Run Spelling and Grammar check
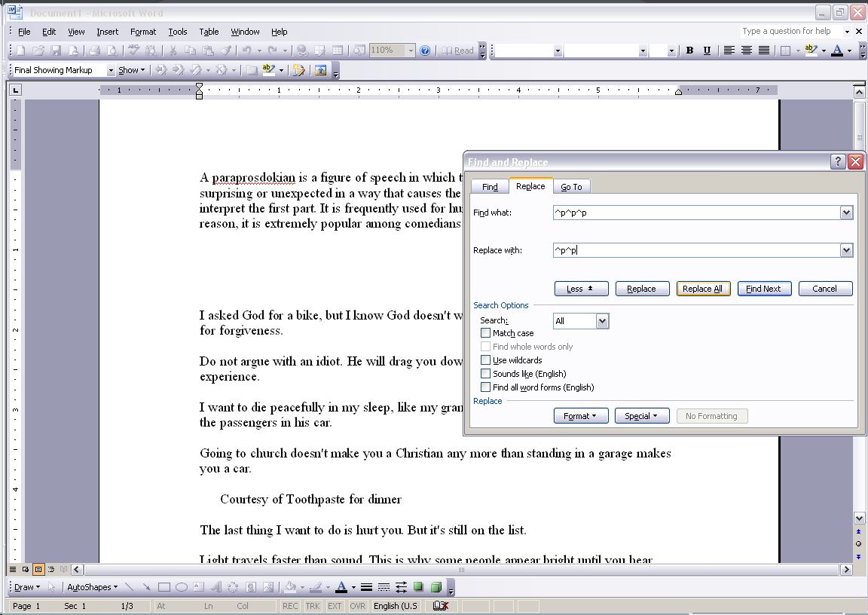The height and width of the screenshot is (615, 868). tap(133, 50)
